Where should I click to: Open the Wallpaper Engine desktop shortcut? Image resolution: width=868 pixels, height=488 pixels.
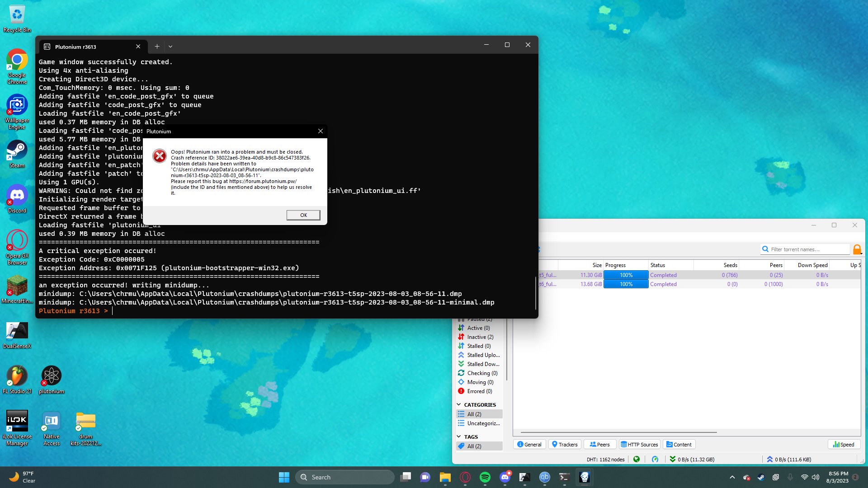pos(17,112)
